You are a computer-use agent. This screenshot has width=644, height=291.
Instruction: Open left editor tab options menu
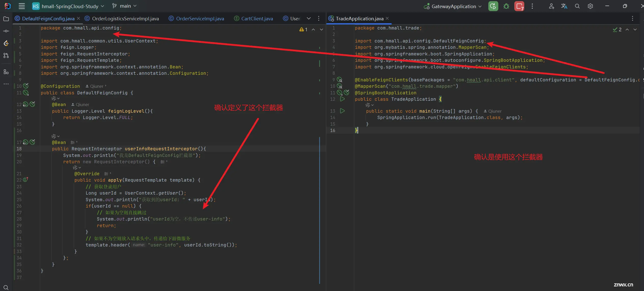(x=319, y=18)
